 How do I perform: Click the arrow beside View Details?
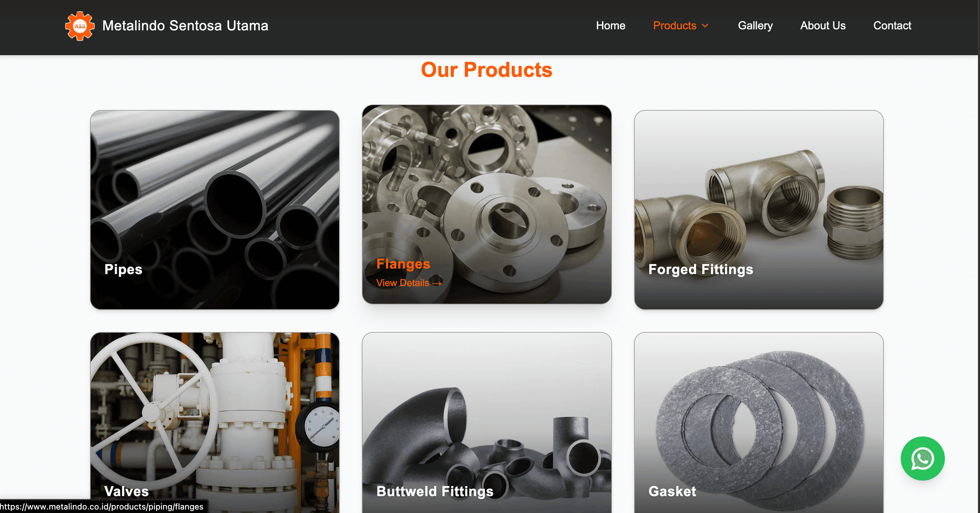pyautogui.click(x=437, y=283)
